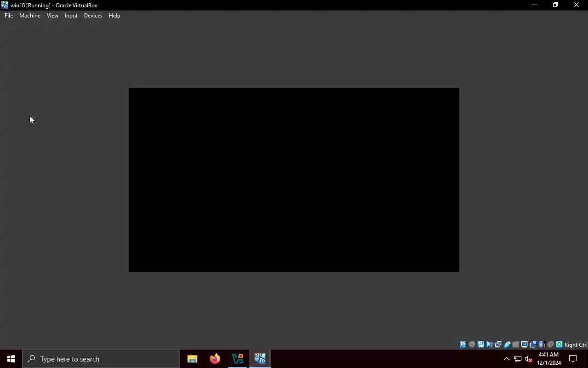Screen dimensions: 588x368
Task: Open the File menu
Action: point(9,16)
